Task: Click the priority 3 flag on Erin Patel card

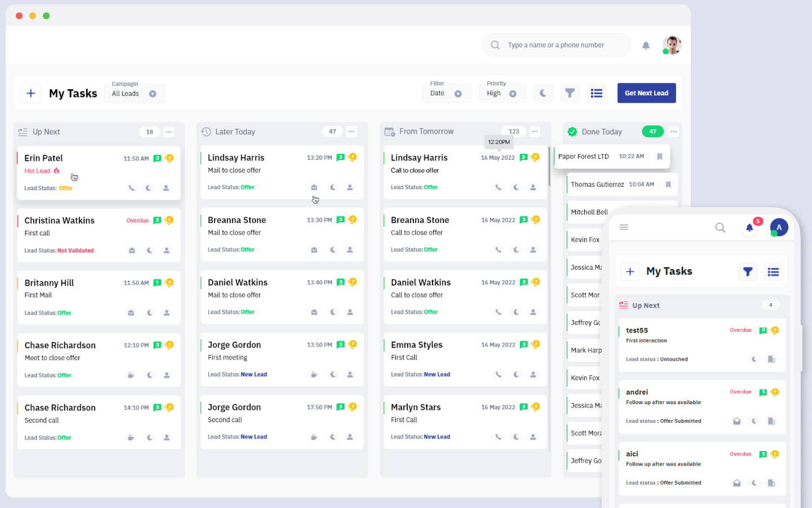Action: point(157,159)
